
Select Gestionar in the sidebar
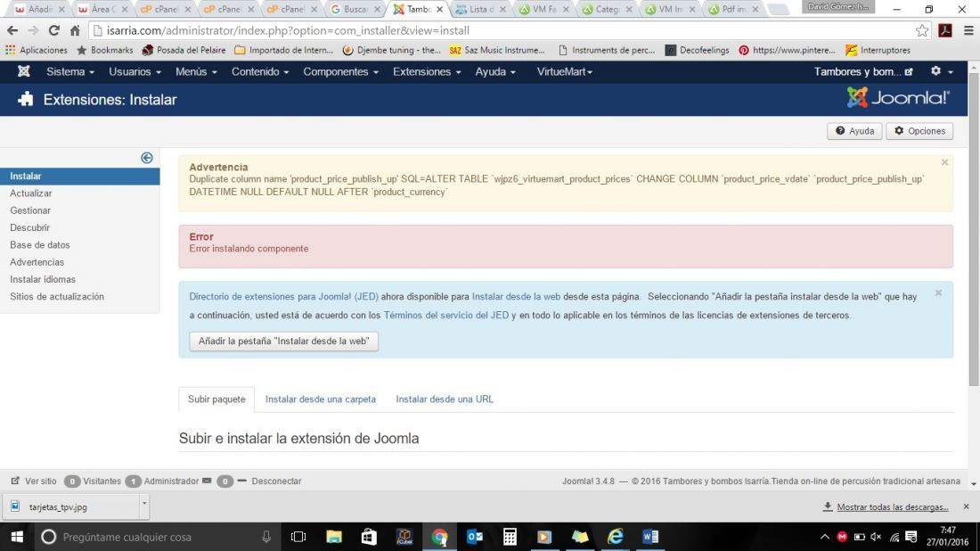(x=30, y=210)
